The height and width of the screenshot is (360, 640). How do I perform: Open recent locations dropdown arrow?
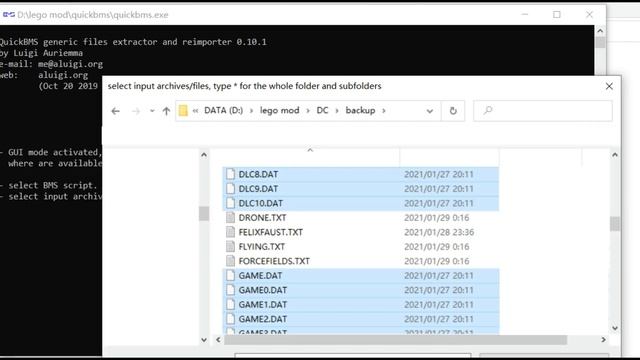coord(152,111)
